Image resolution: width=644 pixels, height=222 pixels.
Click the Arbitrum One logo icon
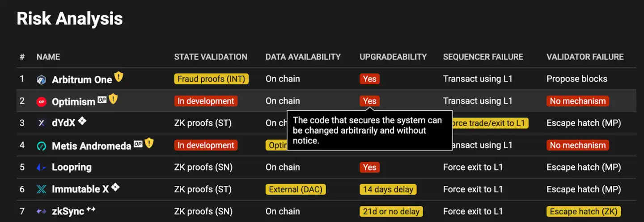pyautogui.click(x=41, y=80)
